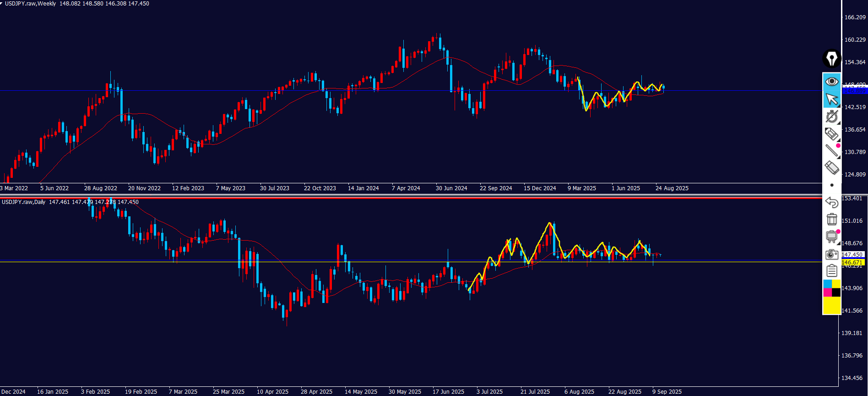This screenshot has width=868, height=396.
Task: Open the whiteboard easel tool
Action: tap(831, 236)
